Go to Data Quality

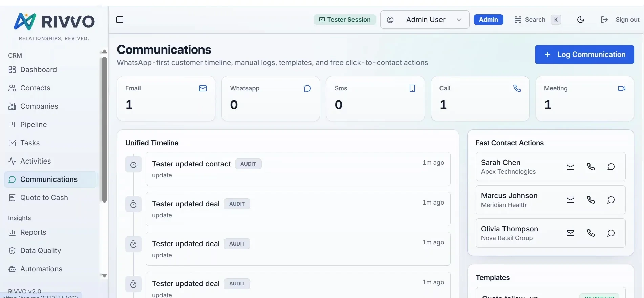pyautogui.click(x=51, y=251)
